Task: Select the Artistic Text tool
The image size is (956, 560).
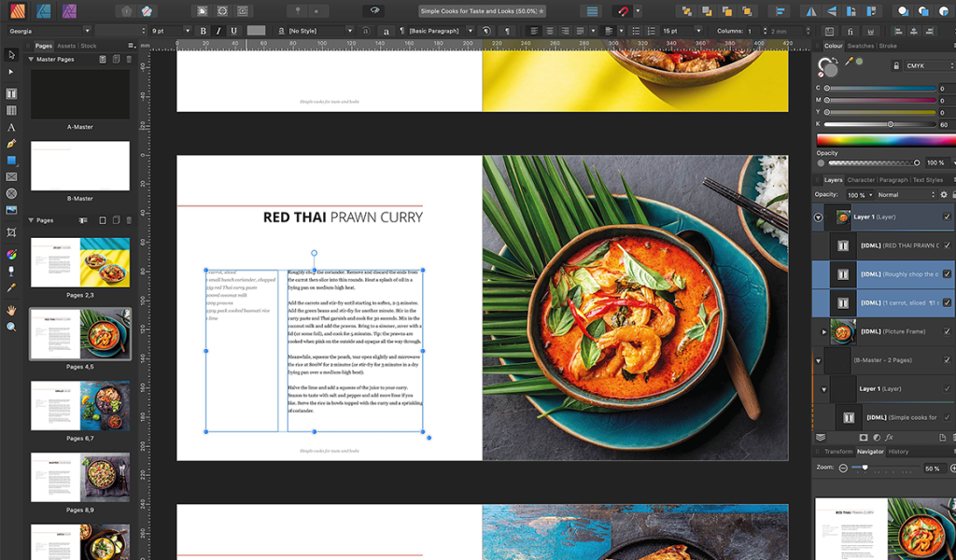Action: [11, 127]
